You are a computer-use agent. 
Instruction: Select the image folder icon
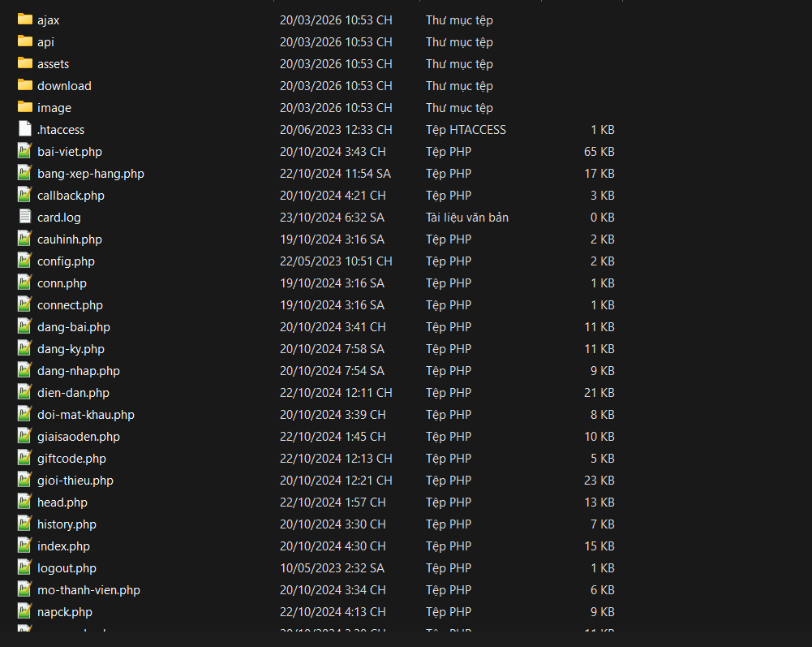(25, 107)
